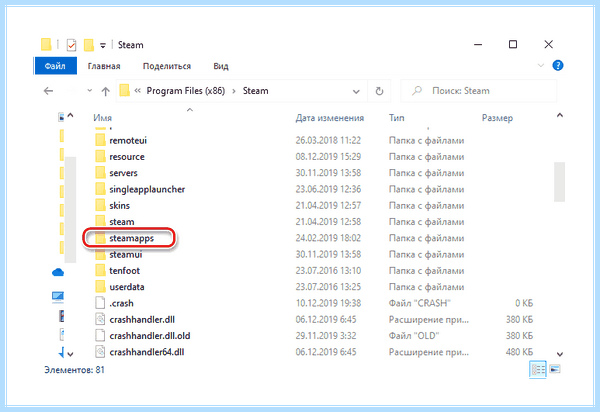
Task: Click the Файл "OLD" type cell
Action: [x=414, y=335]
